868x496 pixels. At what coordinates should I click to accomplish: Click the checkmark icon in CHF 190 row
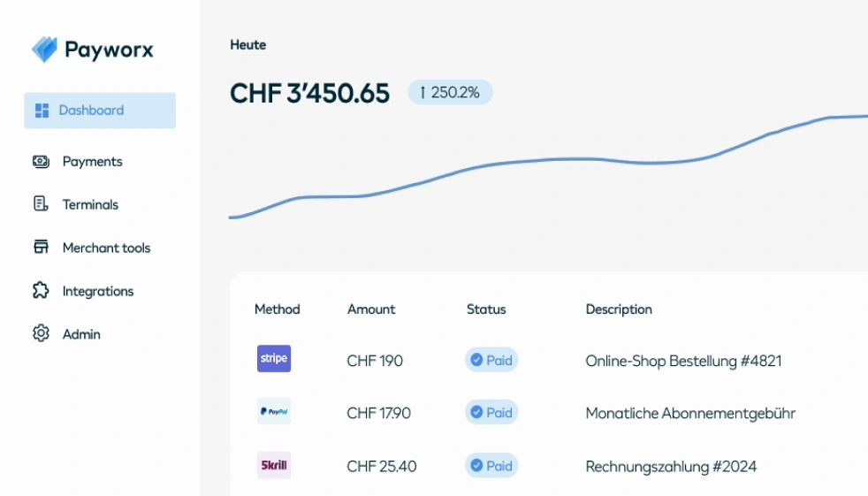pos(476,360)
